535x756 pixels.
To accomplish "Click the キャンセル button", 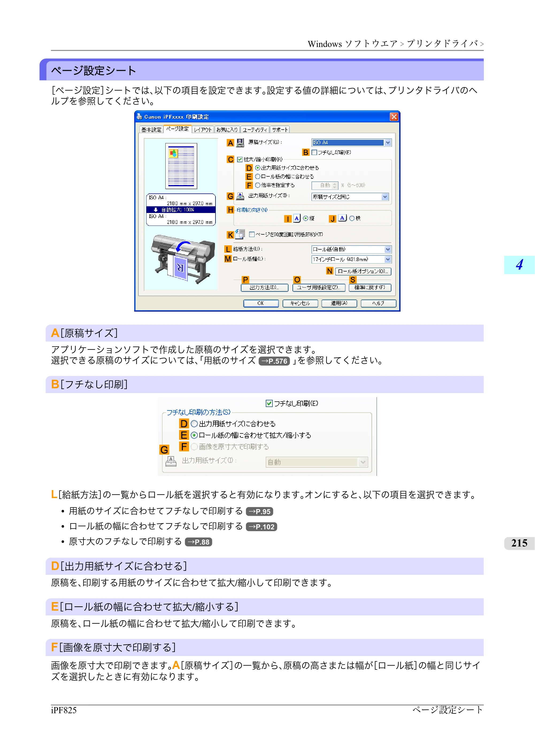I will point(300,303).
